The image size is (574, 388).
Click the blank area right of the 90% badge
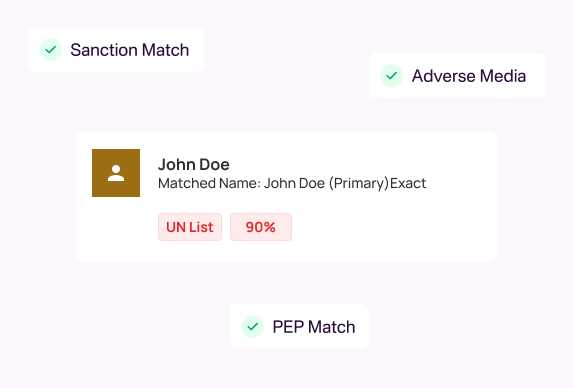(392, 227)
